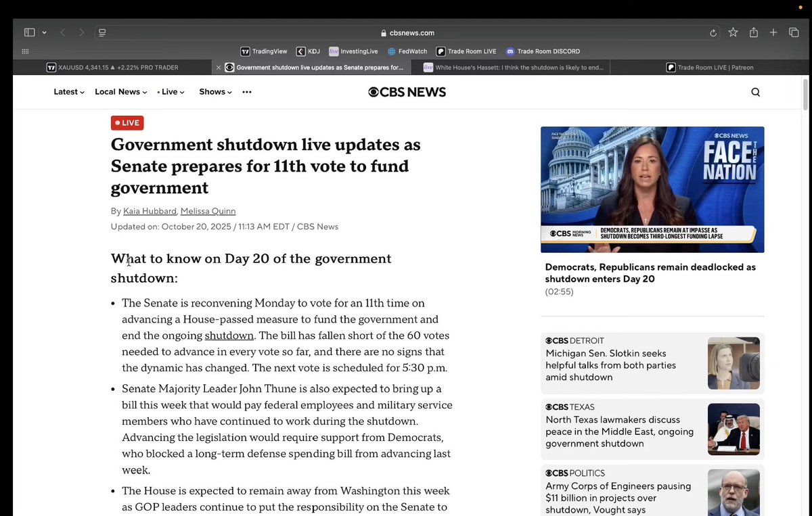This screenshot has height=516, width=812.
Task: Select the Government shutdown live updates tab
Action: (312, 68)
